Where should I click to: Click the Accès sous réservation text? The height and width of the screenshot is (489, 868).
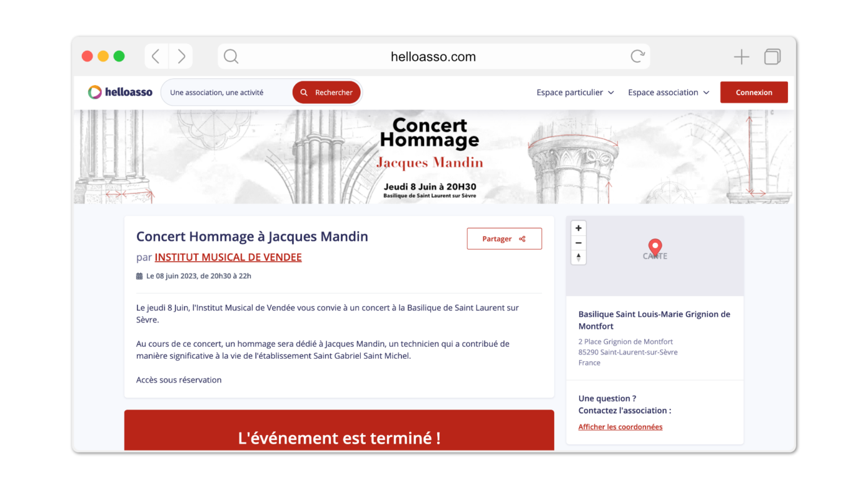tap(179, 380)
